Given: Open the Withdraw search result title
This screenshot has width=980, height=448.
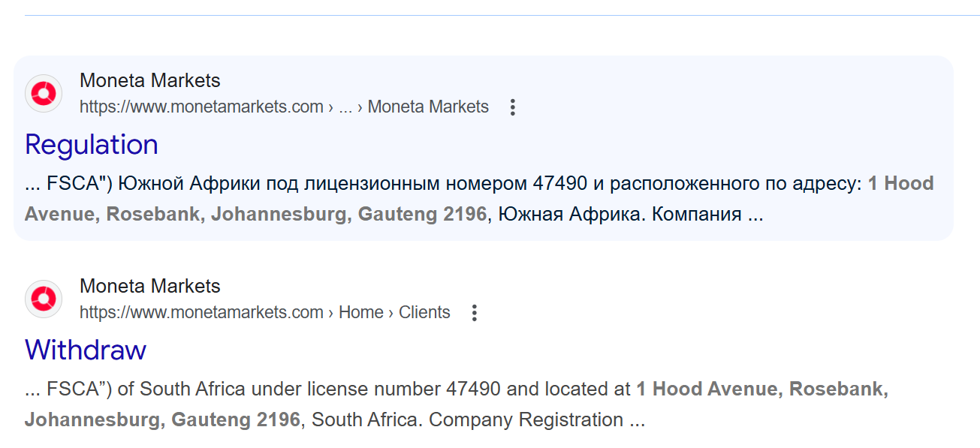Looking at the screenshot, I should (86, 350).
